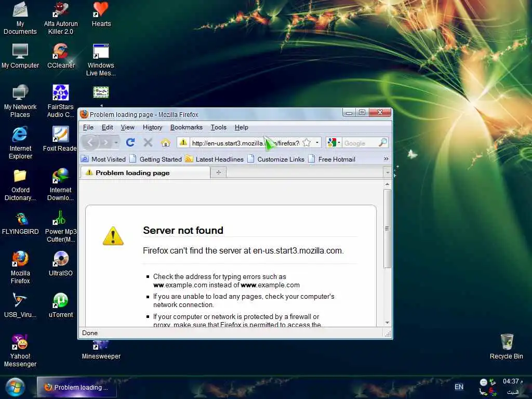This screenshot has width=532, height=399.
Task: Open the Customize Links bookmark
Action: (x=276, y=159)
